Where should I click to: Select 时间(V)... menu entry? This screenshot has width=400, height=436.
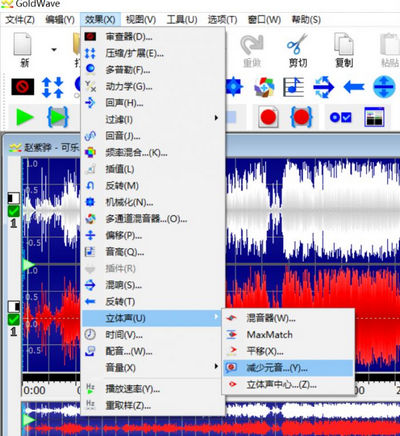(x=153, y=335)
